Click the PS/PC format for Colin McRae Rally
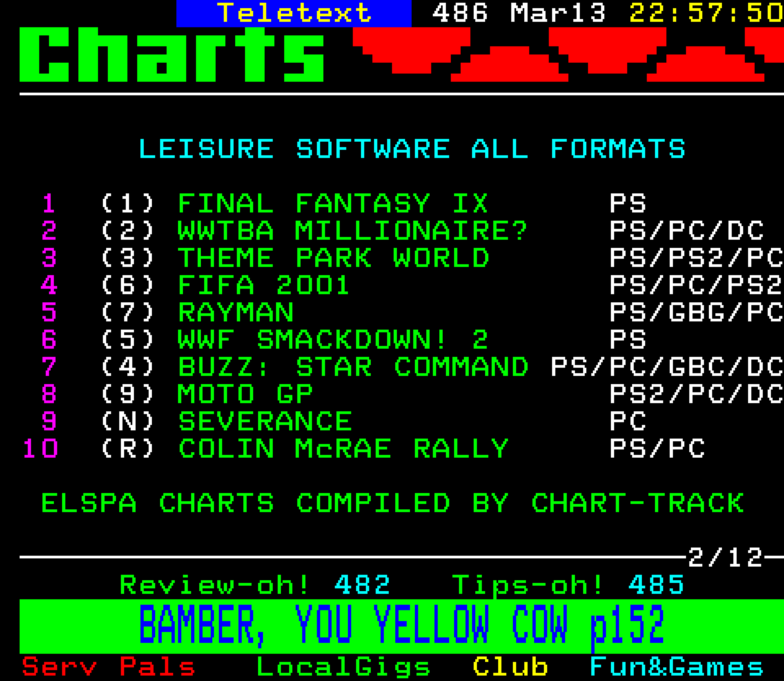The image size is (784, 681). click(657, 448)
